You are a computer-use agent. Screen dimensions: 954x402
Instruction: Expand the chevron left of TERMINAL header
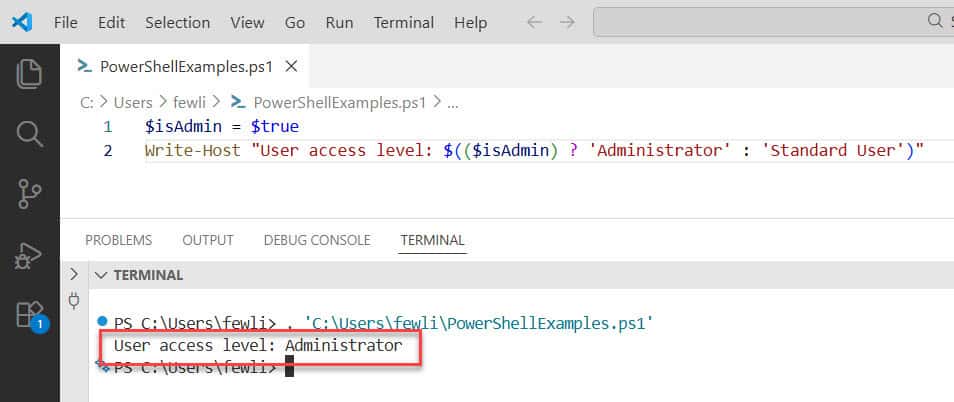point(74,274)
